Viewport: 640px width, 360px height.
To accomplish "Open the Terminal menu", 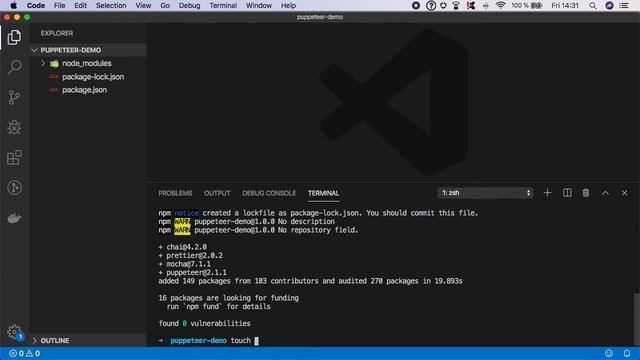I will 223,6.
